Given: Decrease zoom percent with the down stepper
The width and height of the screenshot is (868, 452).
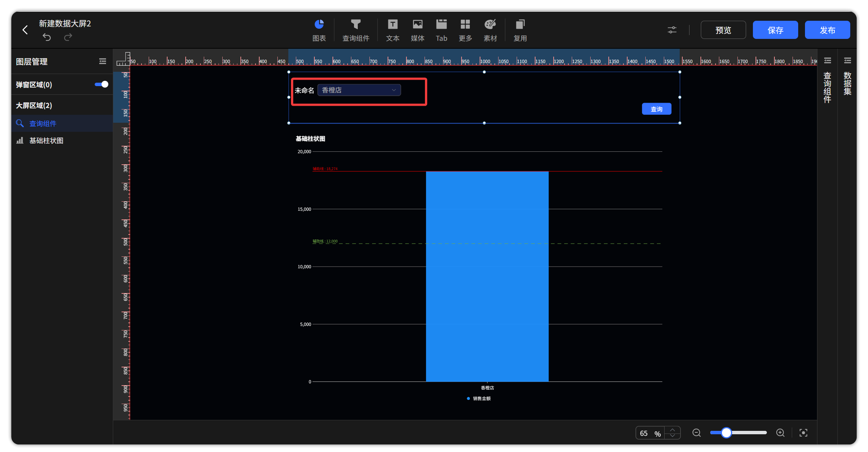Looking at the screenshot, I should [x=673, y=436].
